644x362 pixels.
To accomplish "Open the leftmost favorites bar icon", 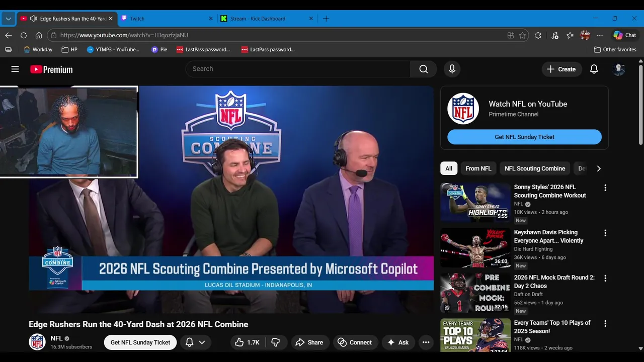I will 9,49.
